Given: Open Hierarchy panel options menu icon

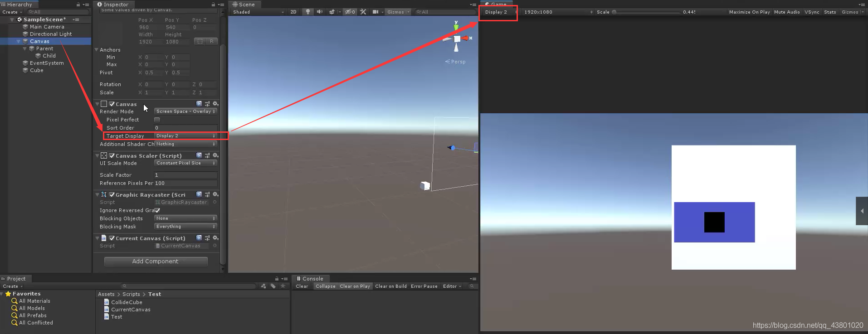Looking at the screenshot, I should [x=86, y=5].
